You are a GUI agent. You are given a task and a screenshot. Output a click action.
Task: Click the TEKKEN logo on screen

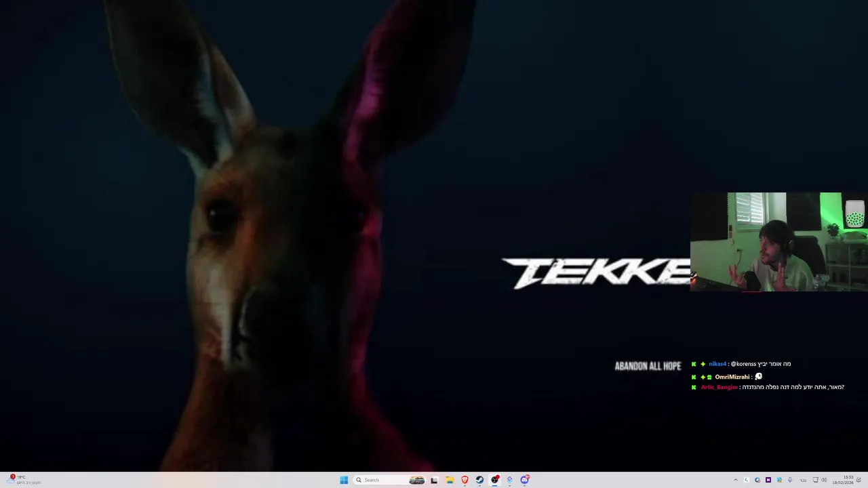pyautogui.click(x=595, y=273)
